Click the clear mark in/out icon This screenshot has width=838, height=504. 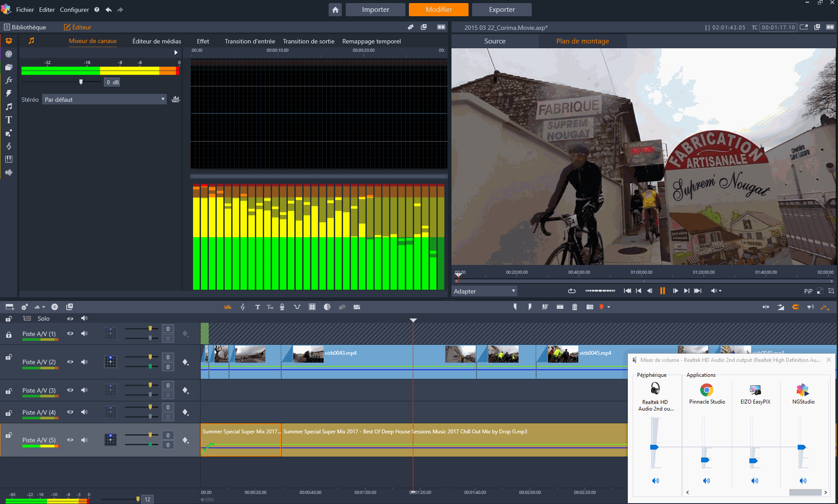pos(545,307)
